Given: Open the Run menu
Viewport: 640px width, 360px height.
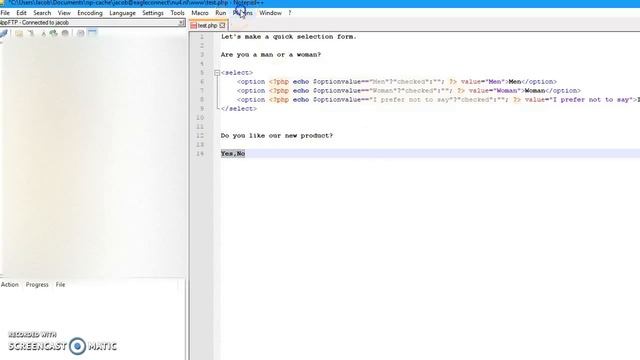Looking at the screenshot, I should point(221,13).
